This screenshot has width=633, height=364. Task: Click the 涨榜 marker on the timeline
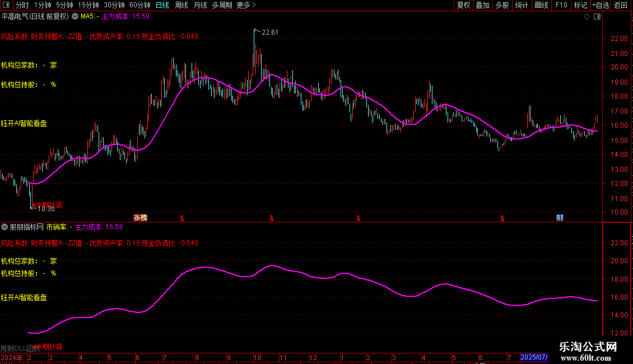(x=140, y=217)
